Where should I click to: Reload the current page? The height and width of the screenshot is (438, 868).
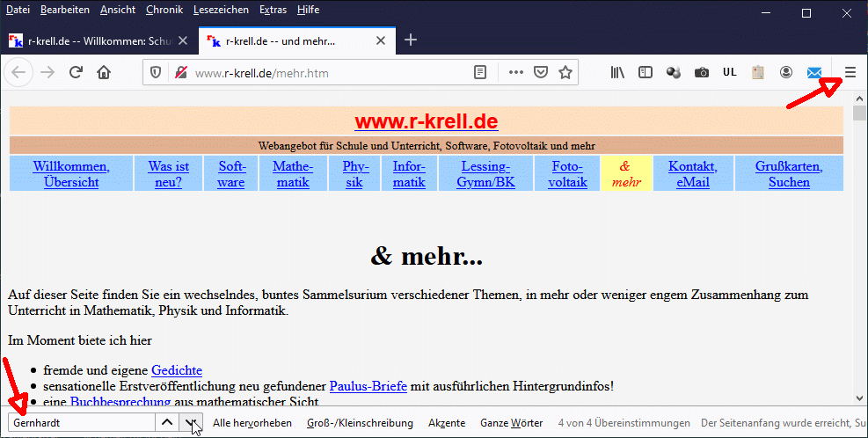(x=76, y=73)
